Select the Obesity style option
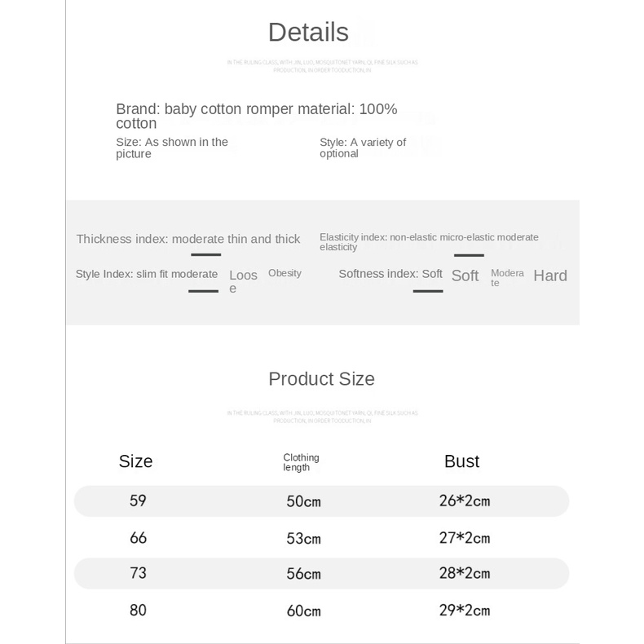The image size is (644, 644). click(x=285, y=273)
